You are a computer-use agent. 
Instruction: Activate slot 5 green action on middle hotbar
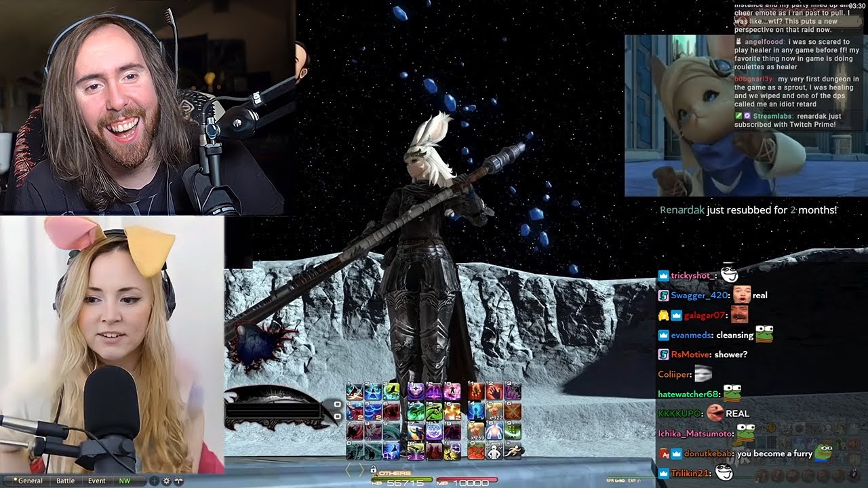tap(434, 411)
